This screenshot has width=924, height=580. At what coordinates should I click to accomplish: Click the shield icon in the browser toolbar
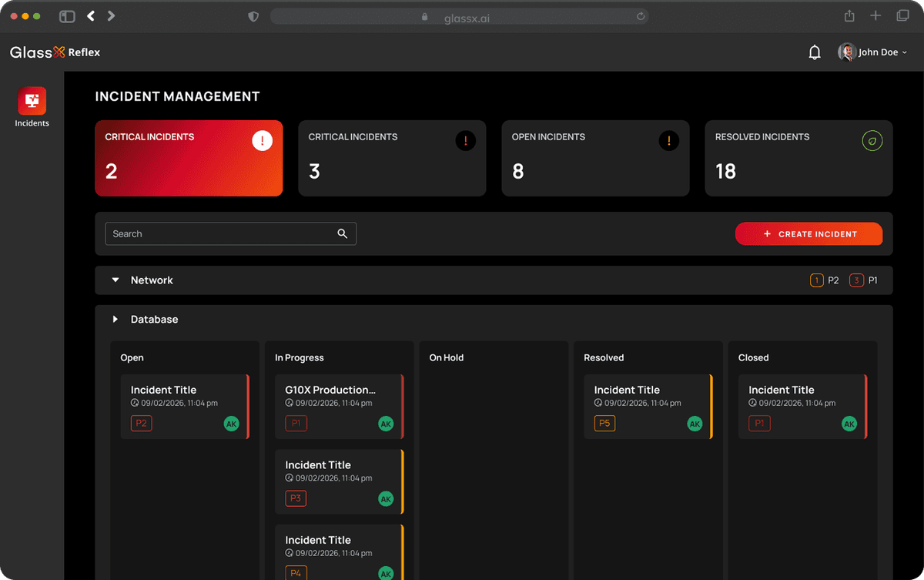(253, 15)
